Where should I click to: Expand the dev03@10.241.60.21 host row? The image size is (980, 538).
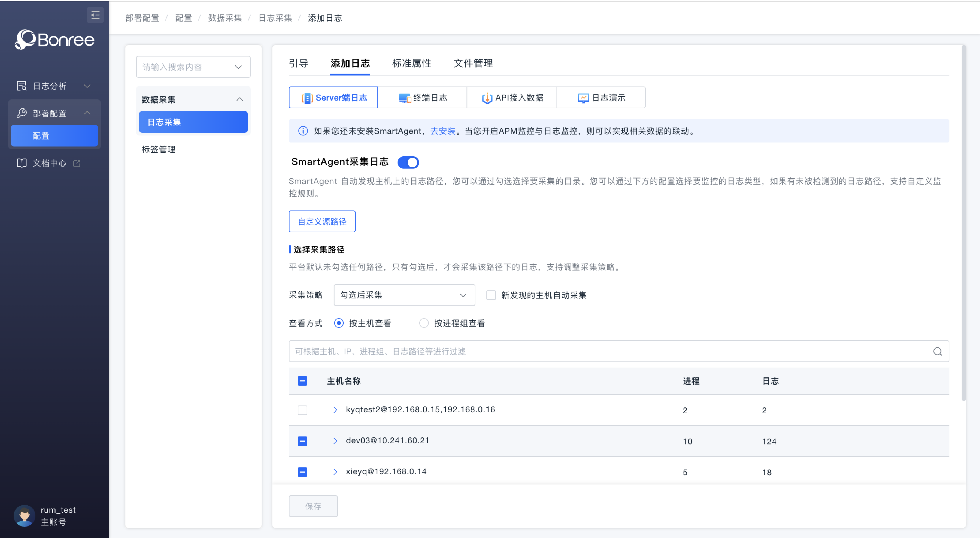[x=335, y=441]
